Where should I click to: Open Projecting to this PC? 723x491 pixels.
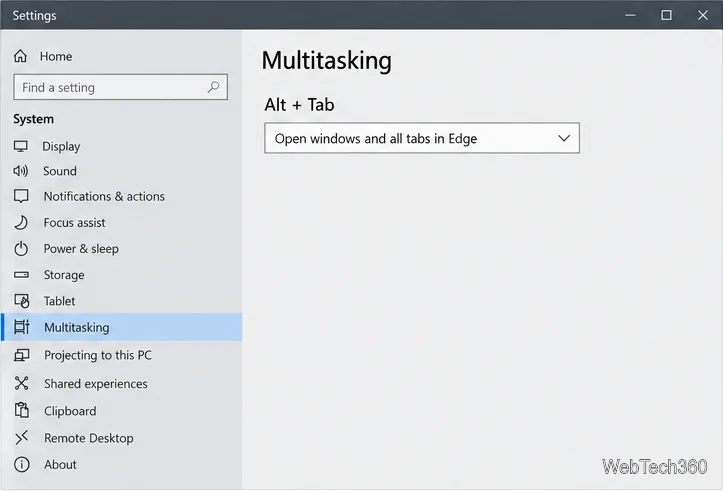coord(98,355)
